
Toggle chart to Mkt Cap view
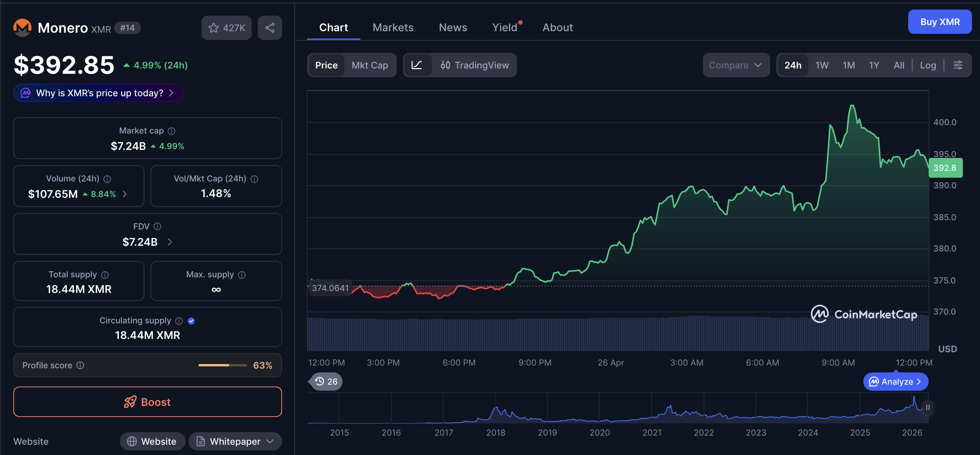click(369, 65)
